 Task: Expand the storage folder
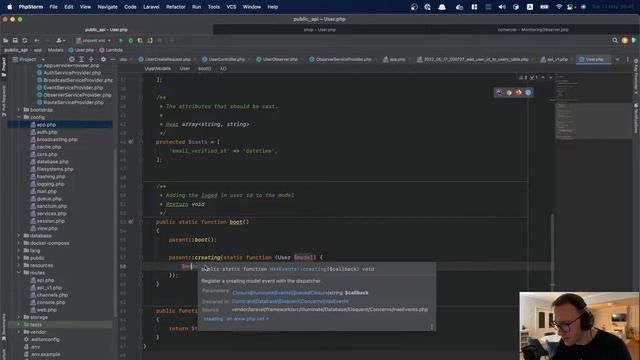tap(19, 317)
